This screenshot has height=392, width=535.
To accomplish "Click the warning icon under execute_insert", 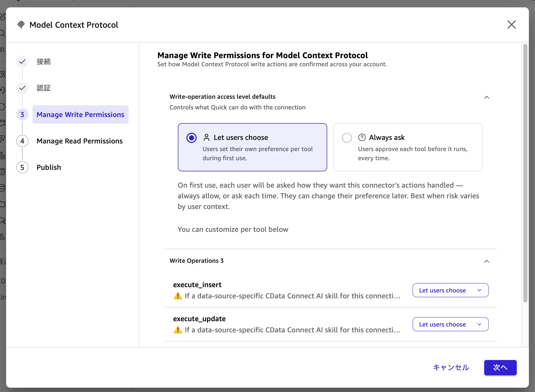I will tap(178, 296).
